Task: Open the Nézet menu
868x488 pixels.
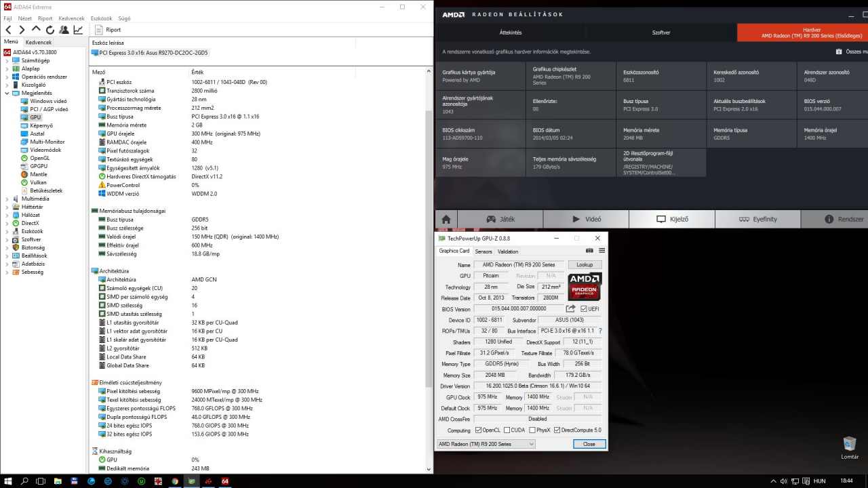Action: coord(25,18)
